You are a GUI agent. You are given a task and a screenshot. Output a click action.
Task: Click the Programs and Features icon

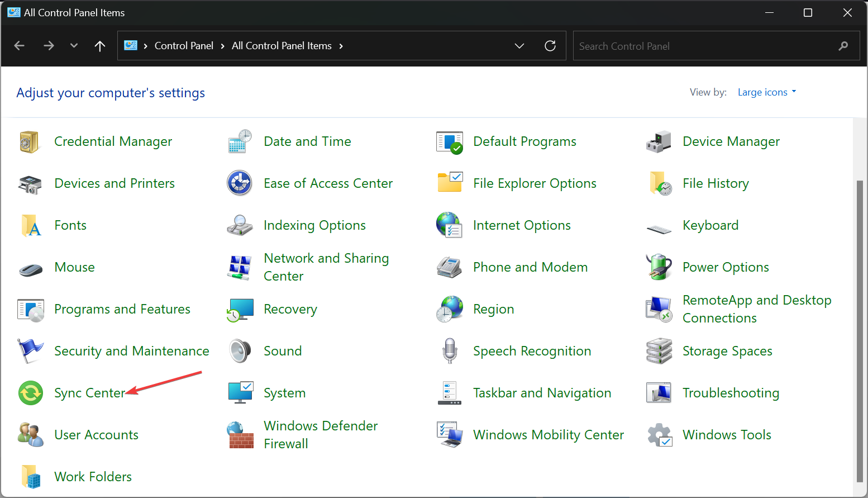[31, 310]
